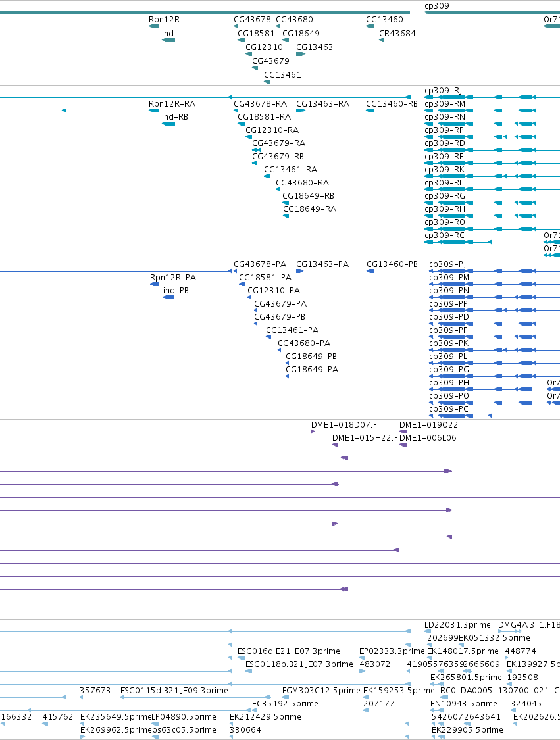The image size is (560, 740).
Task: Click transcript CG12310-RA
Action: click(x=272, y=130)
